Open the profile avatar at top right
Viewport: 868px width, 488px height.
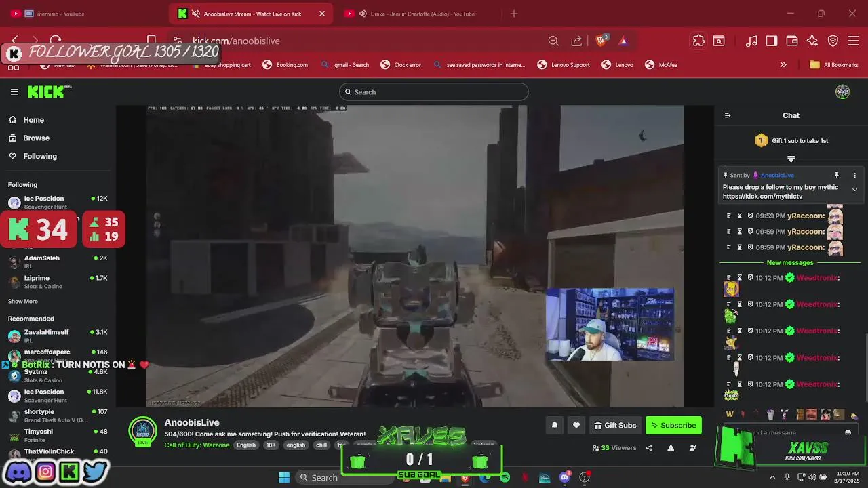(843, 91)
